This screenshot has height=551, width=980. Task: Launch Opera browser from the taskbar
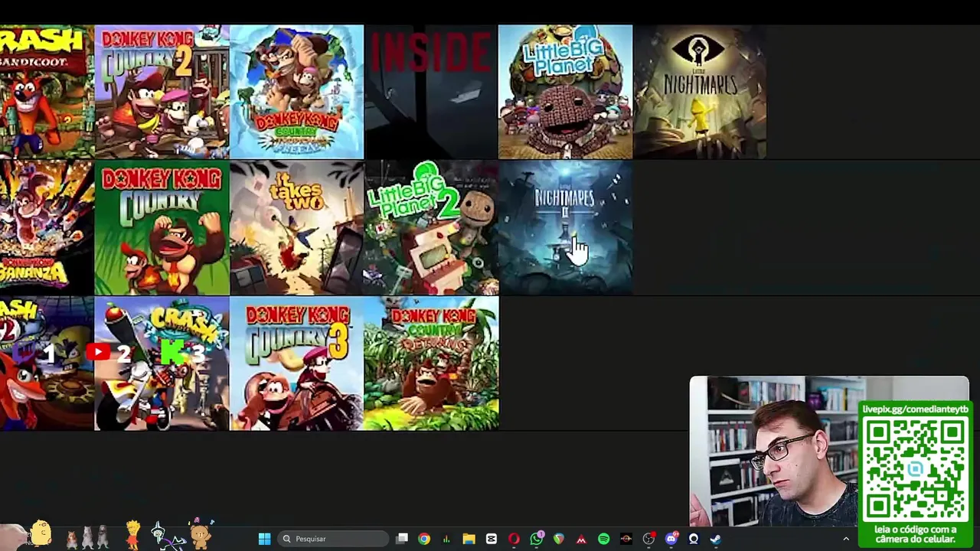click(514, 539)
